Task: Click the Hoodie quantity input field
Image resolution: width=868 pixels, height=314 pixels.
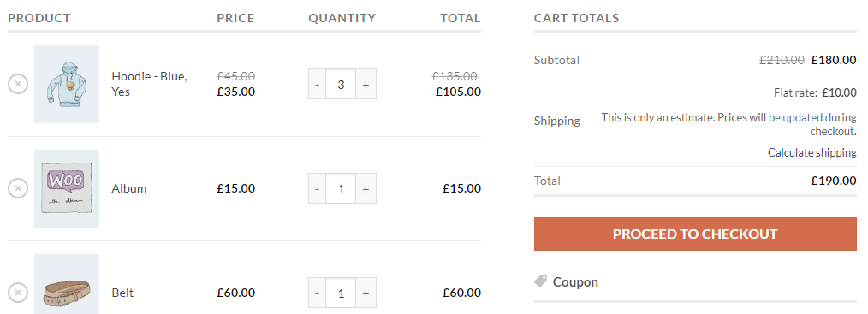Action: 341,84
